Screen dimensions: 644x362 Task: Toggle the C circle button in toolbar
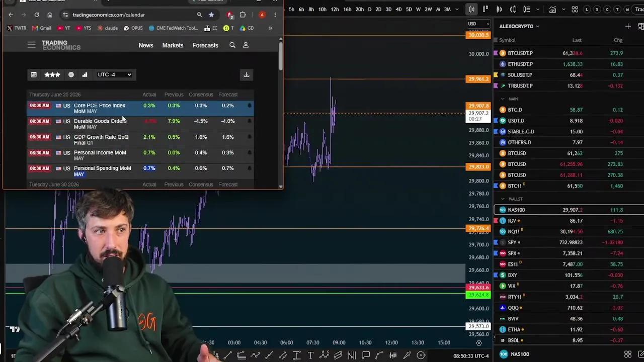pos(607,9)
